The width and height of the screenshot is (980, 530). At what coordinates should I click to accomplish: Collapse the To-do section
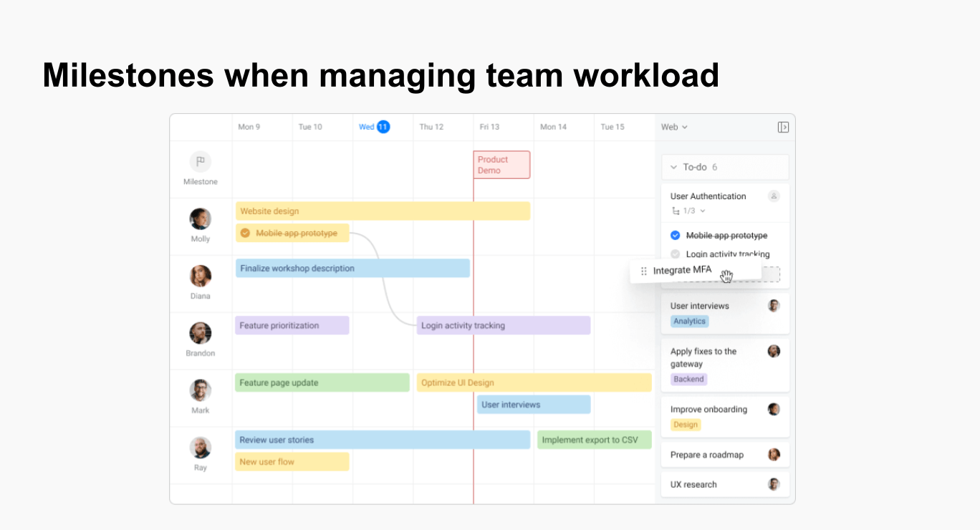pyautogui.click(x=673, y=167)
